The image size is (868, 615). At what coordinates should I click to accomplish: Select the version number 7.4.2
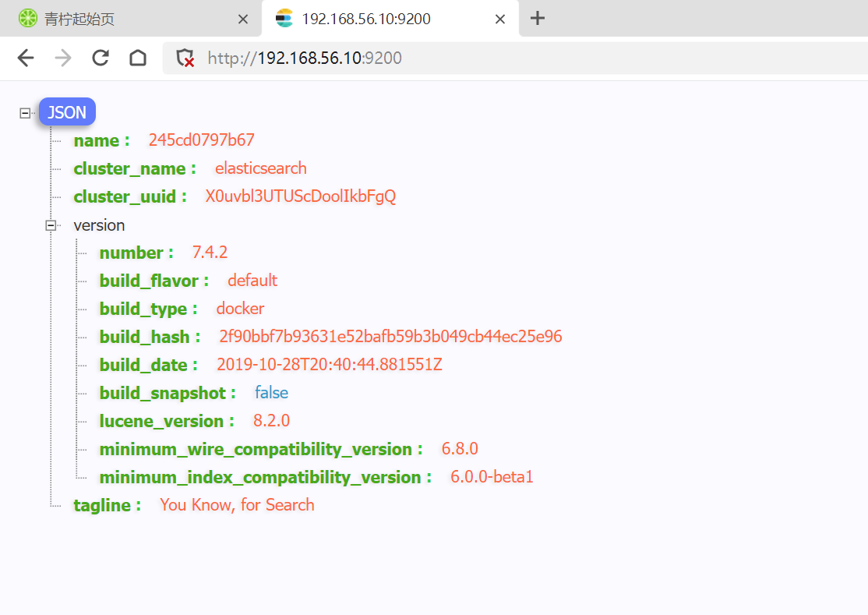pyautogui.click(x=210, y=253)
